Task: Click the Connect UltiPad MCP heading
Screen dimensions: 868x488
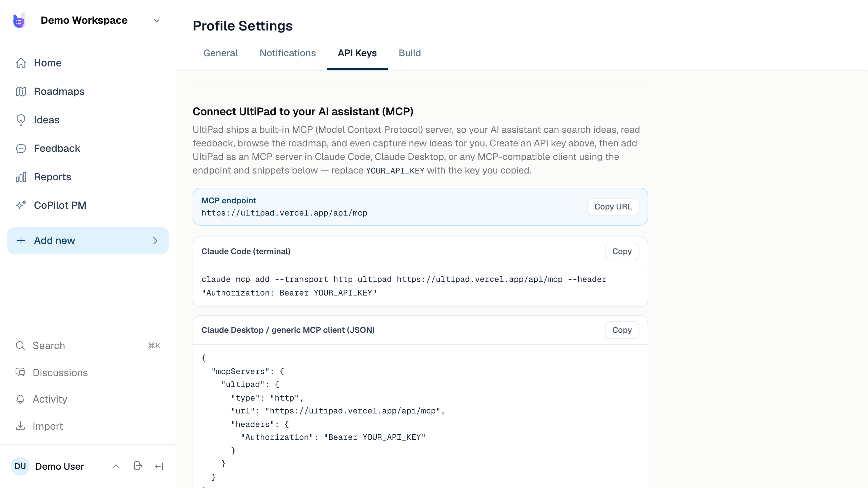Action: [303, 111]
